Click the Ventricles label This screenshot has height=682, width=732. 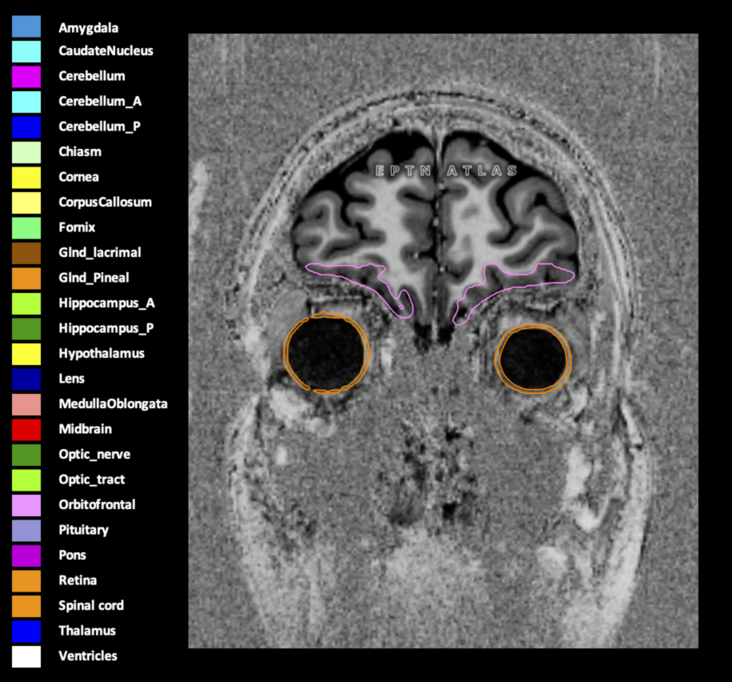[88, 656]
